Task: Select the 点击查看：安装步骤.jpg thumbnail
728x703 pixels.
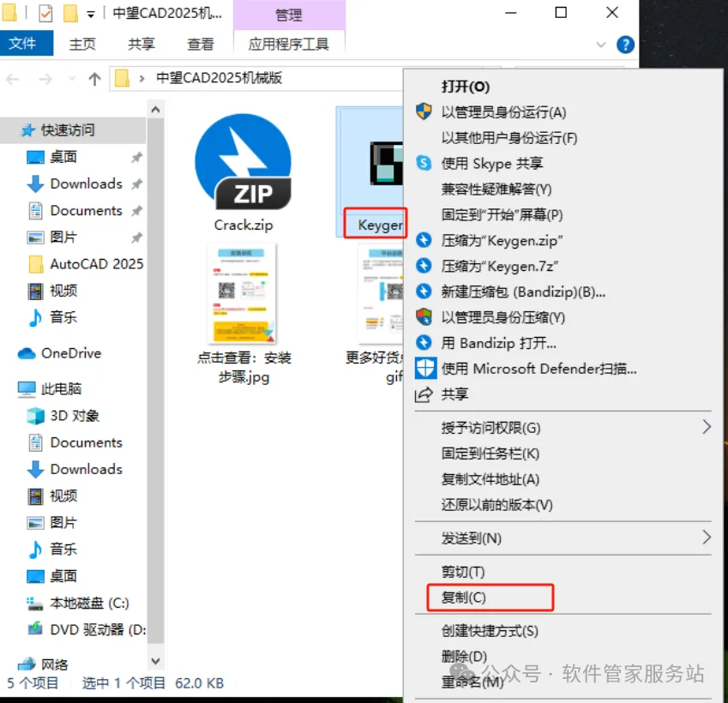Action: 244,294
